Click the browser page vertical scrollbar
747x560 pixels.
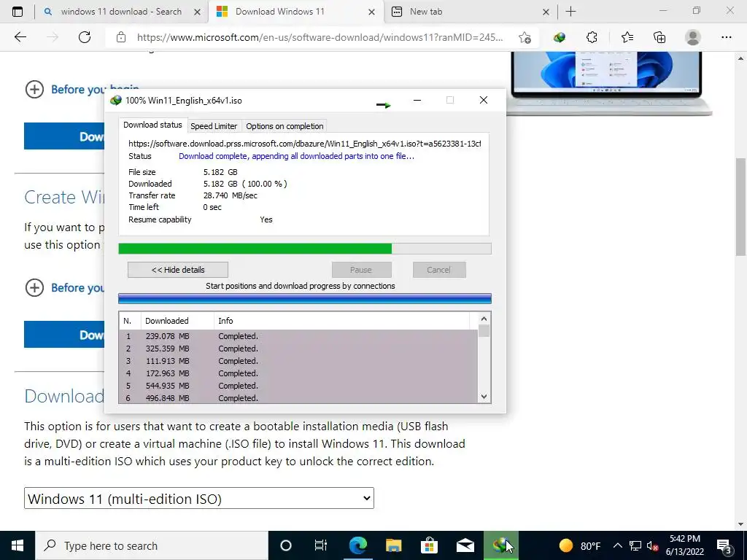tap(741, 207)
